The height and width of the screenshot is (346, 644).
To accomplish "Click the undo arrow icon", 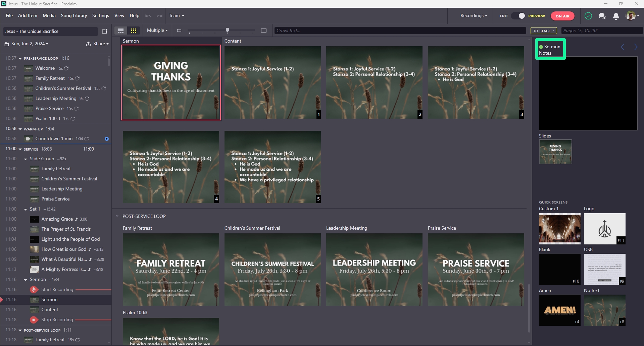I will coord(148,16).
